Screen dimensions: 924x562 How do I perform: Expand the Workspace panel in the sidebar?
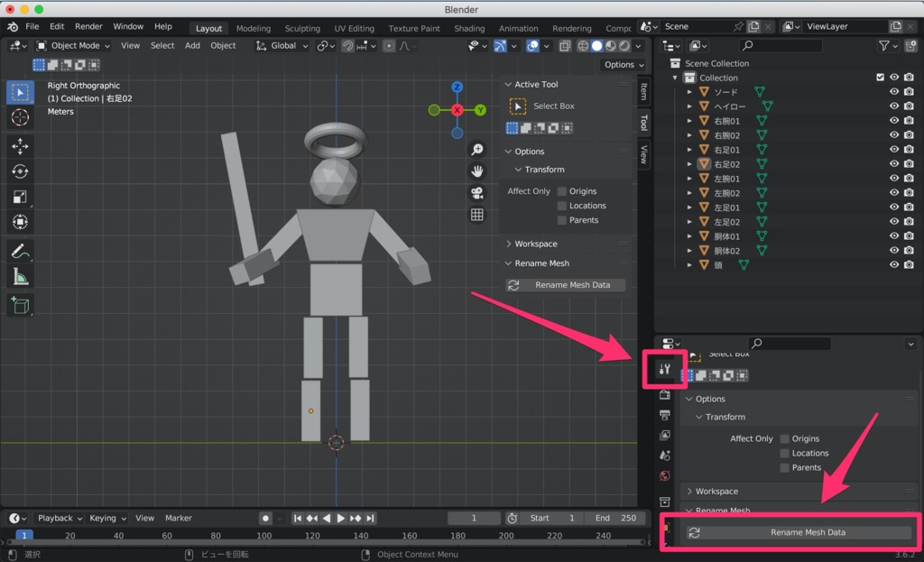pos(536,244)
